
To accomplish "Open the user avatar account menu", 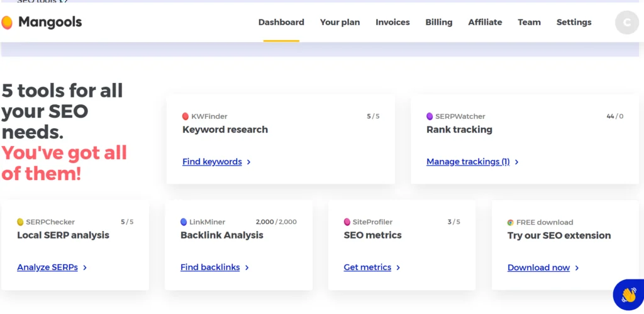I will (626, 23).
